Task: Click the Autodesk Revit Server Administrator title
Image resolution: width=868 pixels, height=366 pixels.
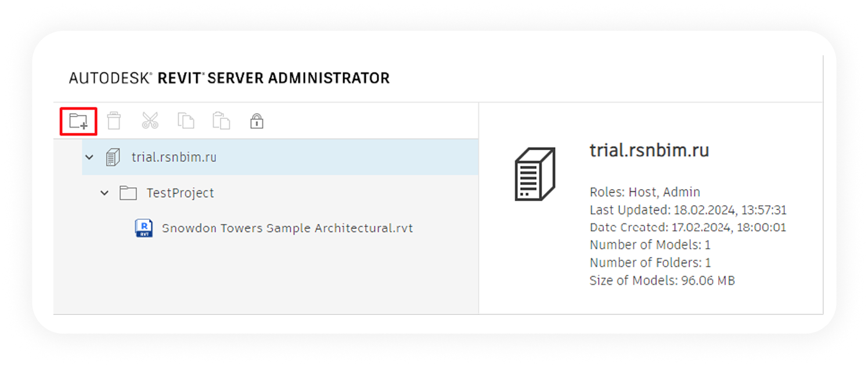Action: 229,78
